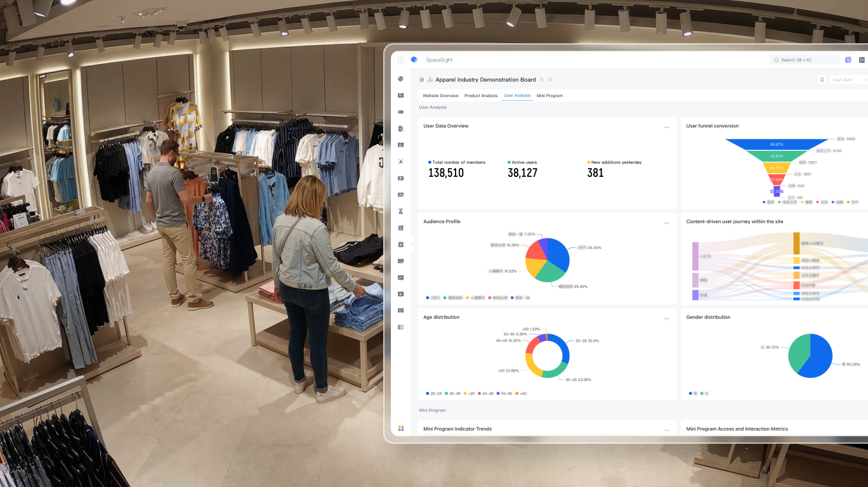Toggle the >60 legend in Age distribution
Screen dimensions: 868x487
tap(521, 394)
